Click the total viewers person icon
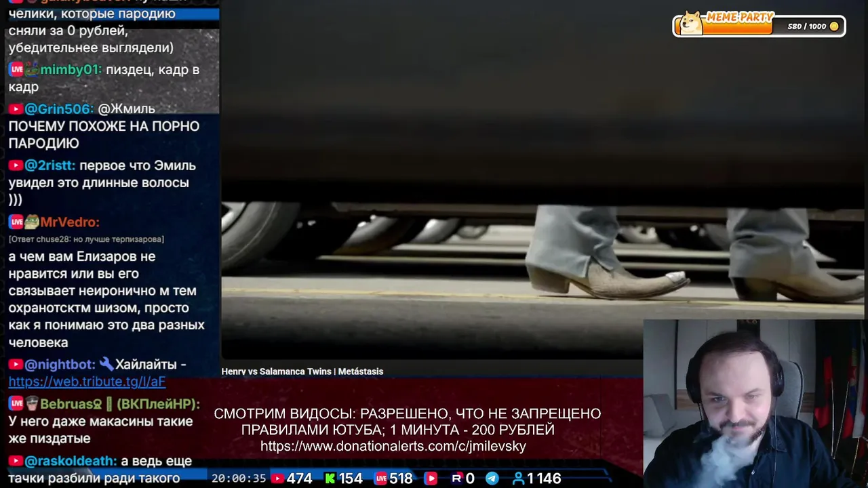Image resolution: width=868 pixels, height=488 pixels. (x=518, y=479)
